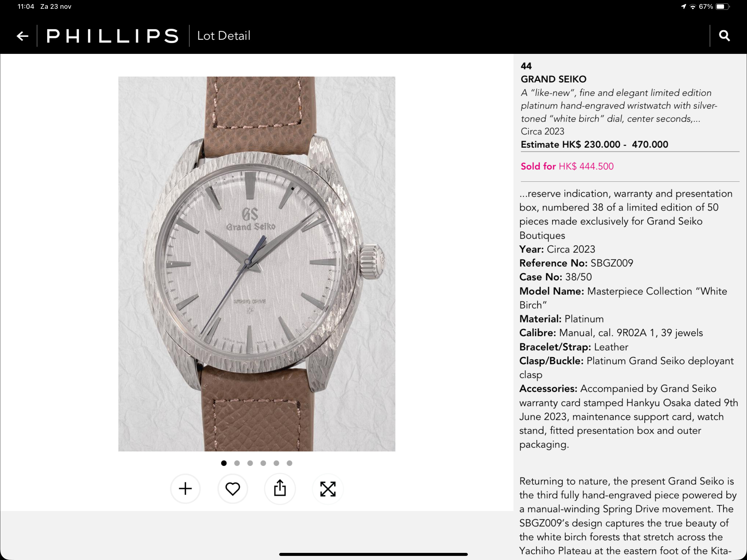This screenshot has height=560, width=747.
Task: Tap the PHILLIPS logo
Action: coord(112,36)
